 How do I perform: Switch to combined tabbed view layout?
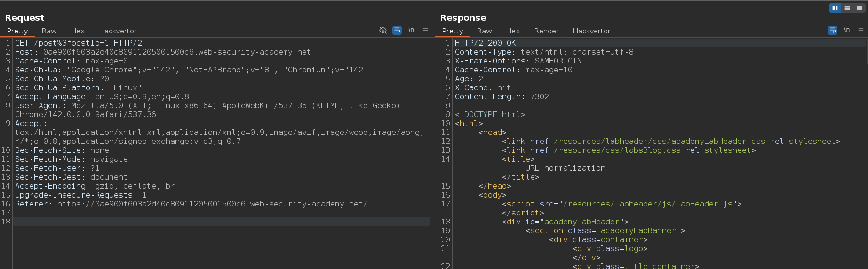[x=860, y=8]
